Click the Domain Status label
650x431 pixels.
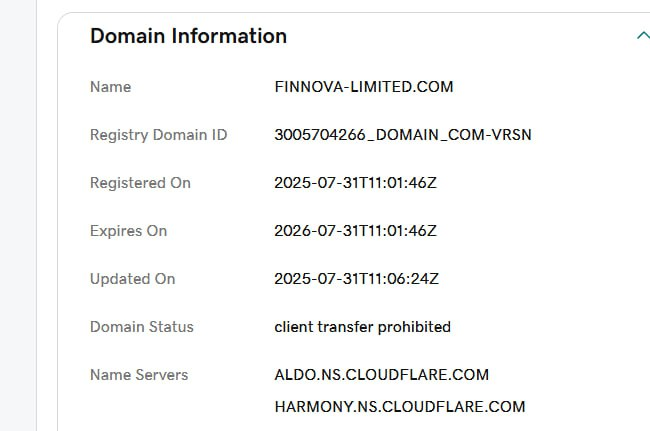(141, 327)
